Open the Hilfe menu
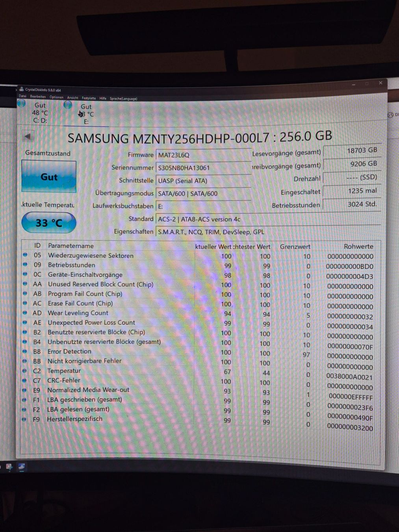The image size is (399, 532). pos(103,98)
